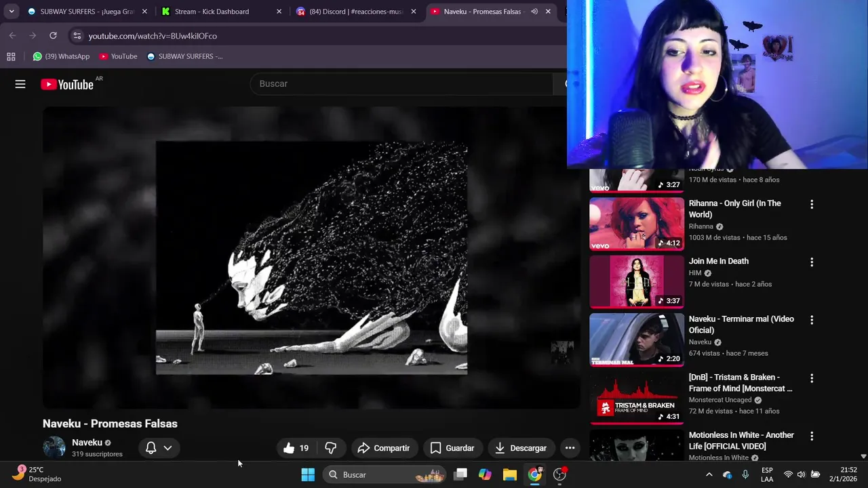Open the notification bell for Naveku
Image resolution: width=868 pixels, height=488 pixels.
pos(151,448)
